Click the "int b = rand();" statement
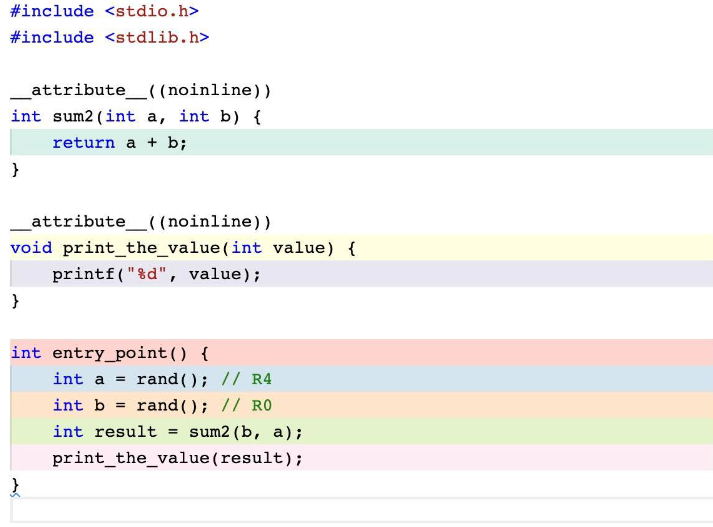 point(131,405)
